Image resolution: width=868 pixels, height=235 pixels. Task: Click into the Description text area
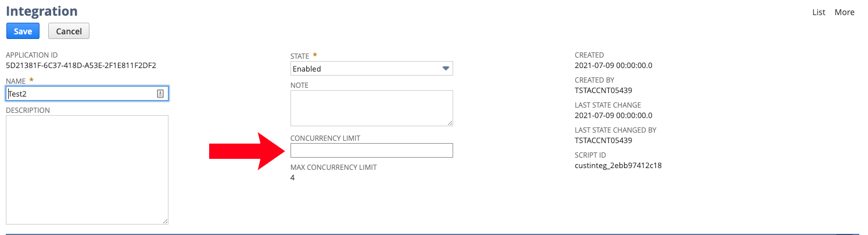(87, 169)
